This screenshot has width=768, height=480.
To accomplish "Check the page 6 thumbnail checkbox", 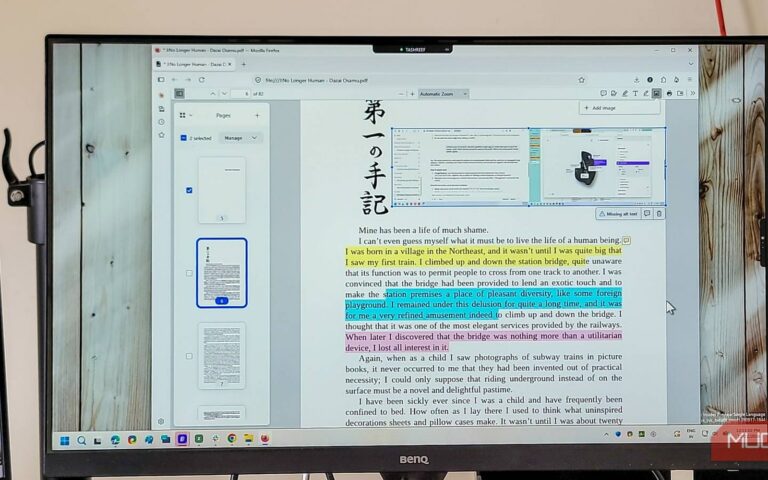I will [189, 273].
